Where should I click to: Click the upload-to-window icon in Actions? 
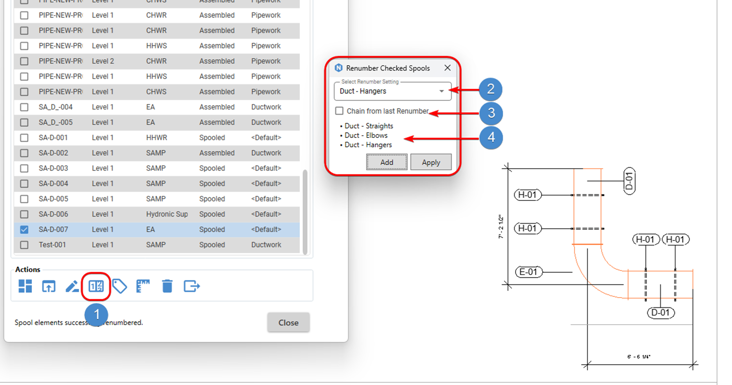tap(49, 286)
